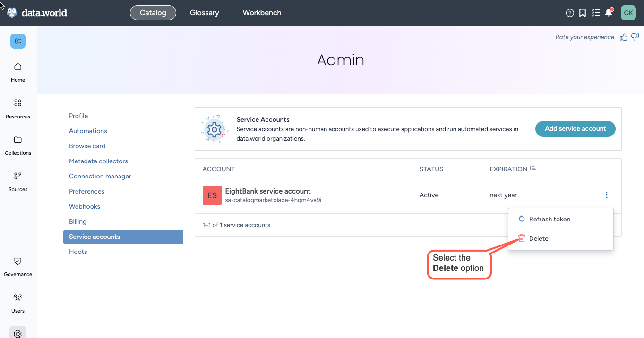The height and width of the screenshot is (338, 644).
Task: Click the thumbs down rating icon
Action: [x=635, y=37]
